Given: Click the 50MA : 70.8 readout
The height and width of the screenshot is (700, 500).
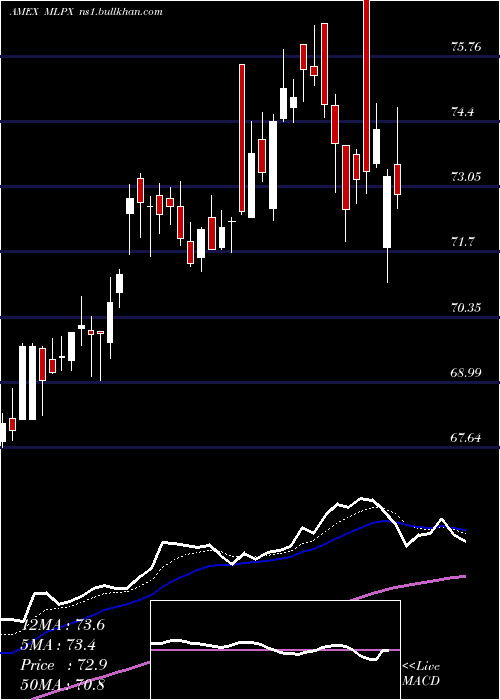Looking at the screenshot, I should [62, 684].
